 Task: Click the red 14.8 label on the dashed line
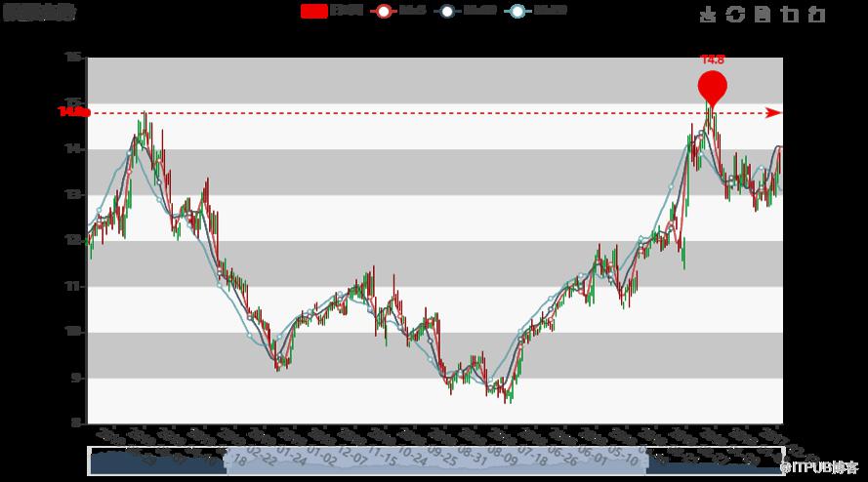pyautogui.click(x=74, y=112)
